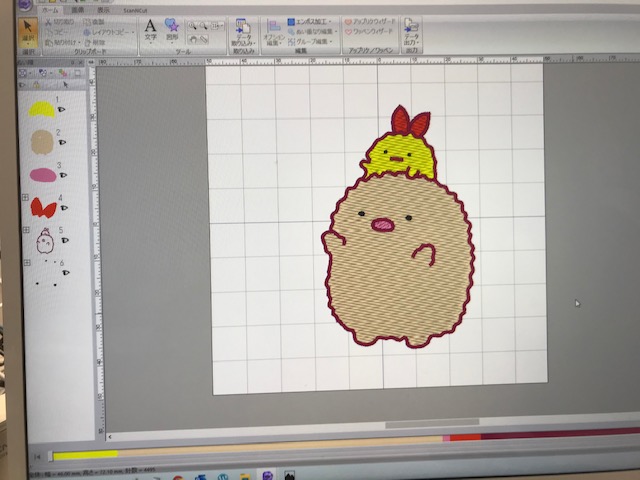Switch to the Image (画像) ribbon tab

(78, 10)
